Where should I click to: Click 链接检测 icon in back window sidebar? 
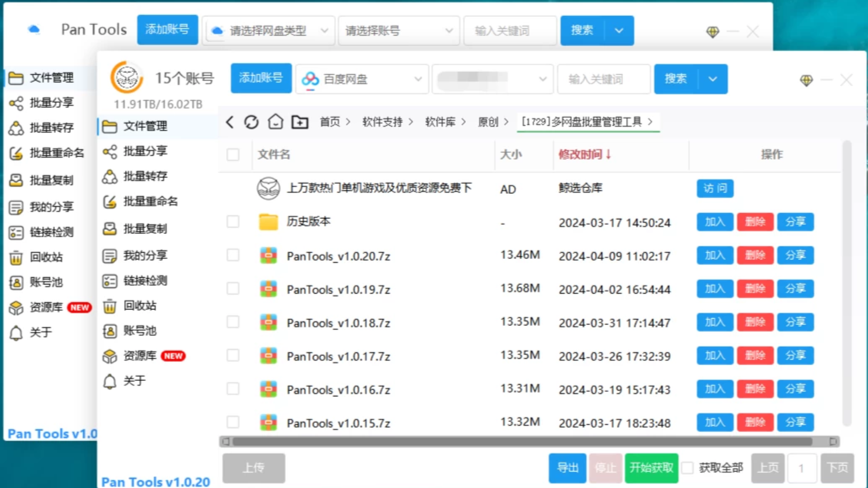pyautogui.click(x=16, y=232)
